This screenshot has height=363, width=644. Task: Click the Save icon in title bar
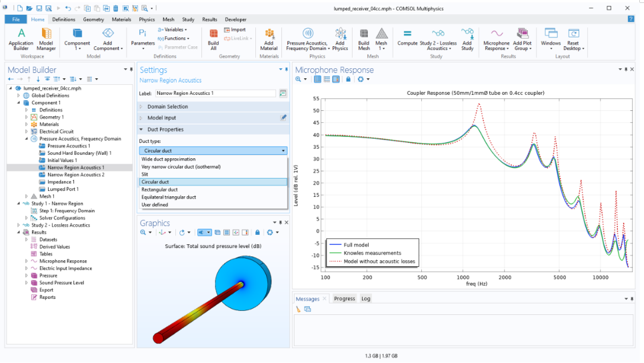39,8
